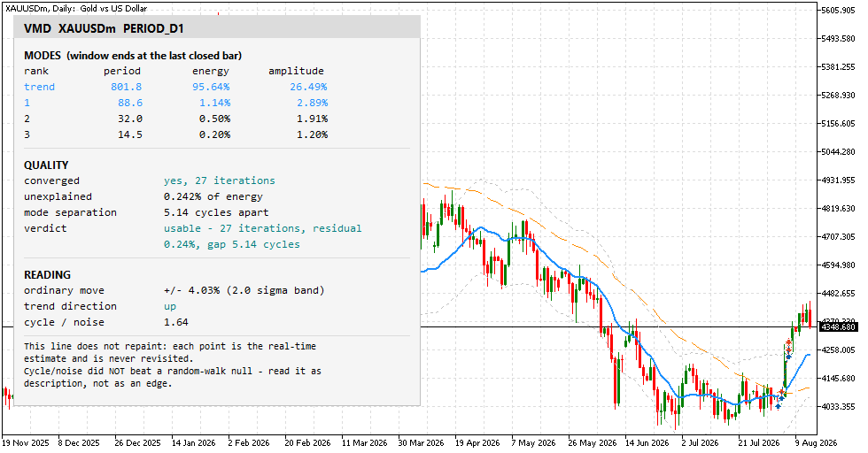Image resolution: width=868 pixels, height=453 pixels.
Task: Click the date axis label 26 May 2026
Action: 593,443
